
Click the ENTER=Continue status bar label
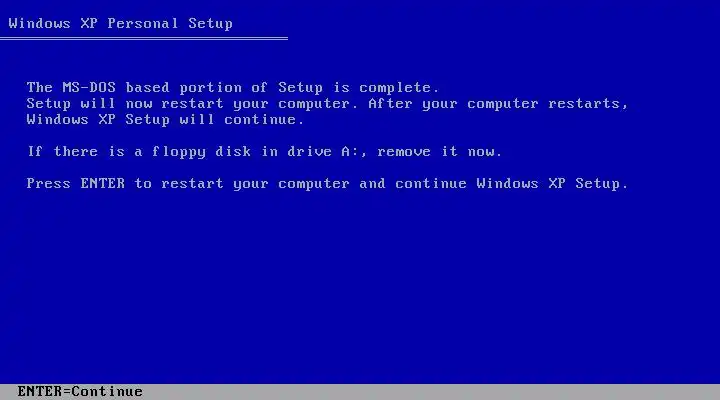click(80, 392)
